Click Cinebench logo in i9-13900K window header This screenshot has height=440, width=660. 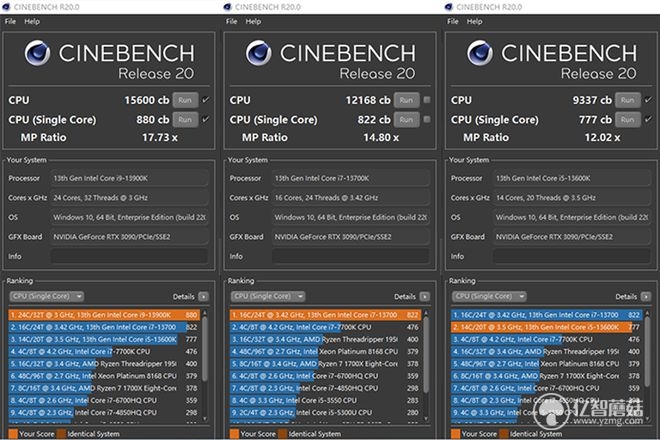(37, 53)
